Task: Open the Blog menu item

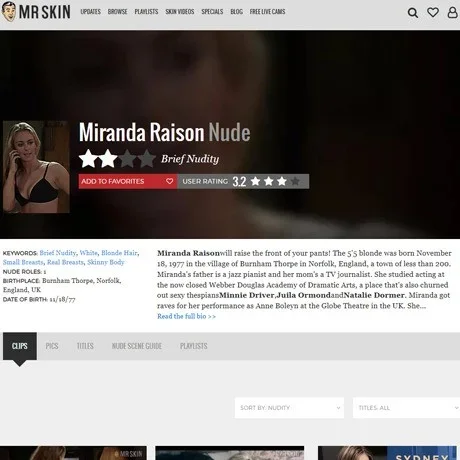Action: click(x=236, y=12)
